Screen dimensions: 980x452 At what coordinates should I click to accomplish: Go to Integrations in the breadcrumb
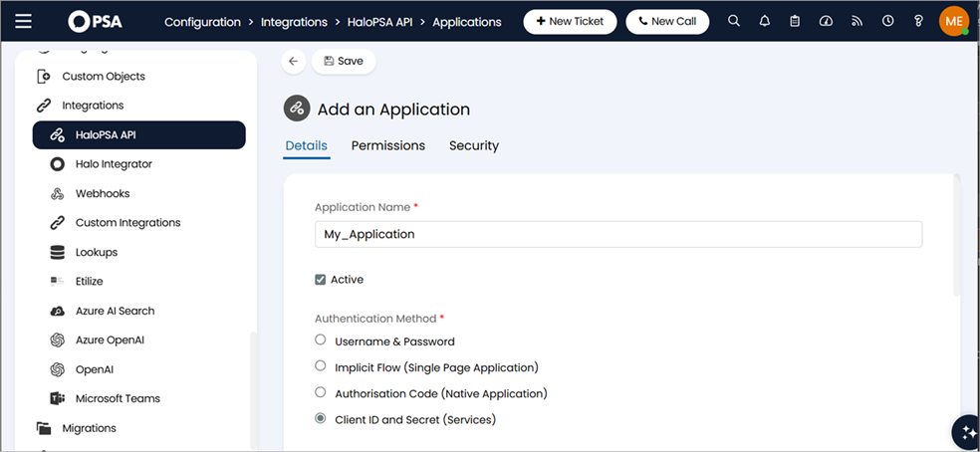(294, 22)
